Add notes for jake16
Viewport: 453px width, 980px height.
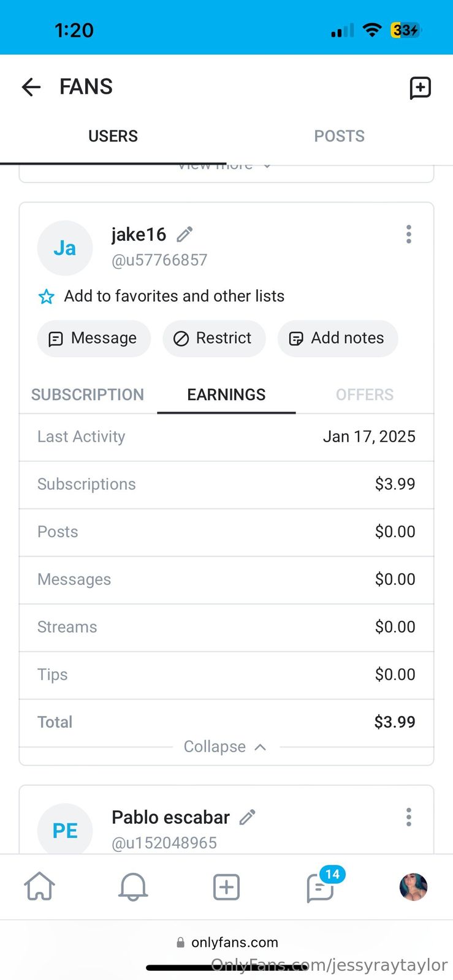(x=337, y=338)
